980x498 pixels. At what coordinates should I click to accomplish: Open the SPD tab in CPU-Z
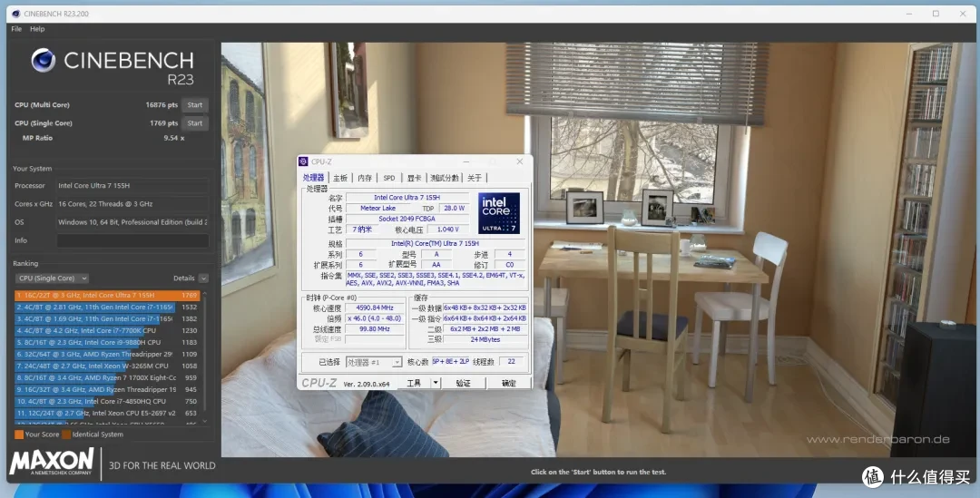click(389, 178)
